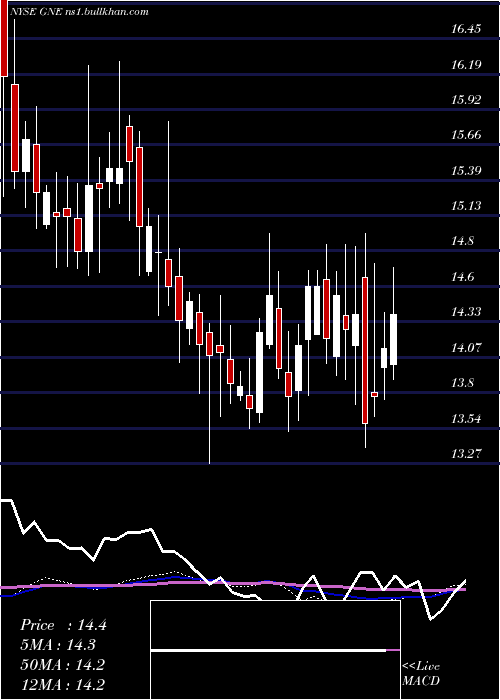Click the 16.19 price axis label
Image resolution: width=500 pixels, height=700 pixels.
tap(466, 65)
